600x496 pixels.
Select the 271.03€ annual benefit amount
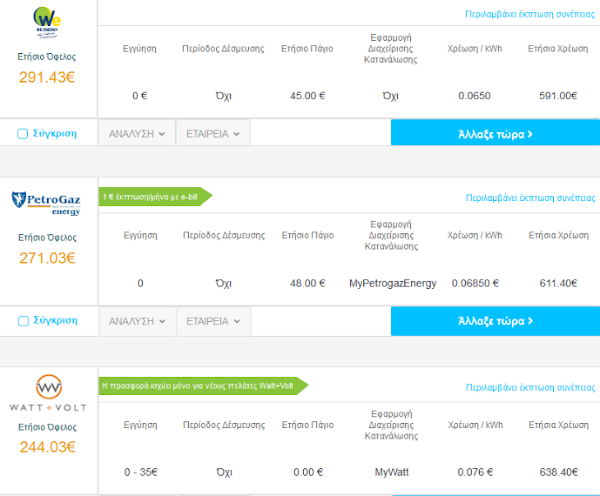tap(47, 258)
